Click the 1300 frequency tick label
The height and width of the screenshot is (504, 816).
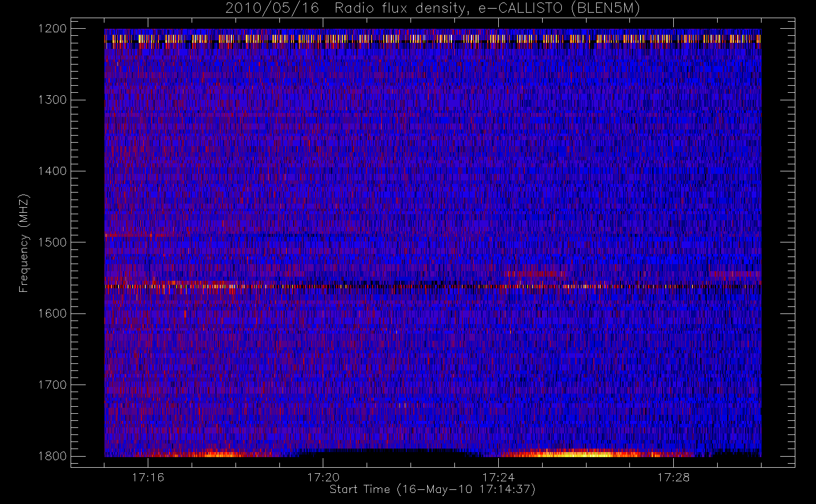pyautogui.click(x=52, y=100)
